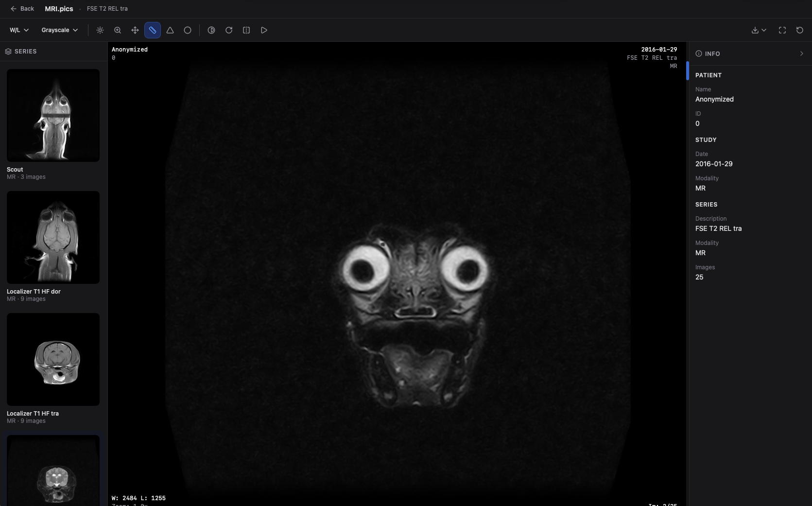Open the Grayscale colormap dropdown
This screenshot has width=812, height=506.
tap(59, 30)
